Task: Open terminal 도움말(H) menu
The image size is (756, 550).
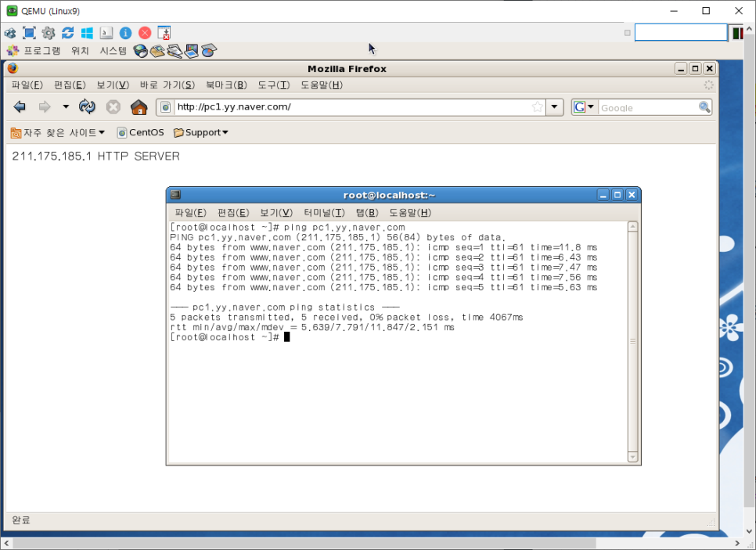Action: [410, 213]
